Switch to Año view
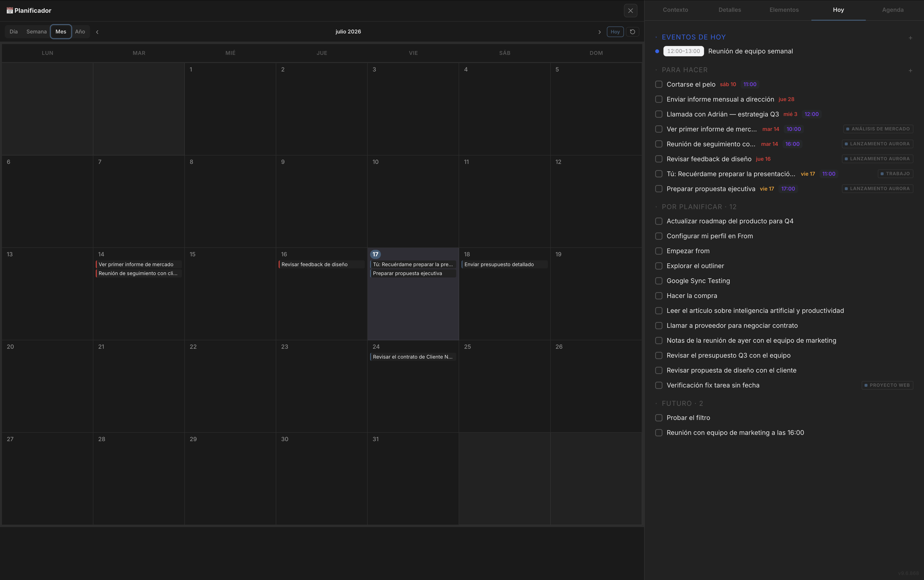This screenshot has height=580, width=924. 80,32
